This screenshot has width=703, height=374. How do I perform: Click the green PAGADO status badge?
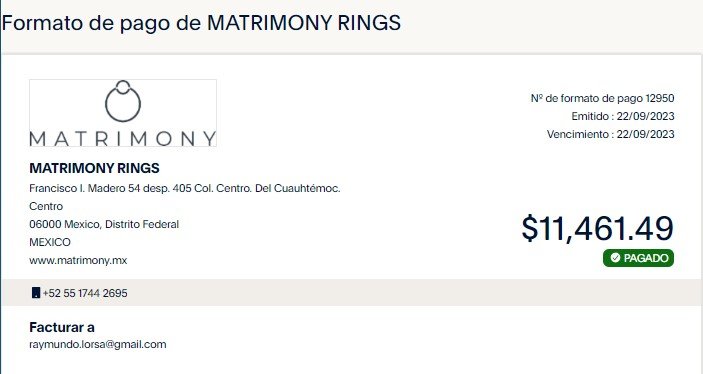point(638,258)
